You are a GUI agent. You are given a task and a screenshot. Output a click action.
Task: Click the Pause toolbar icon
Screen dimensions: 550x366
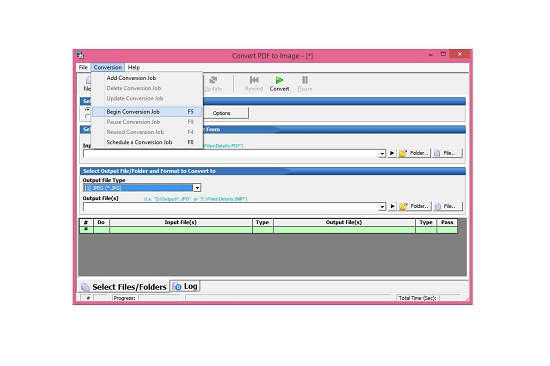point(305,80)
